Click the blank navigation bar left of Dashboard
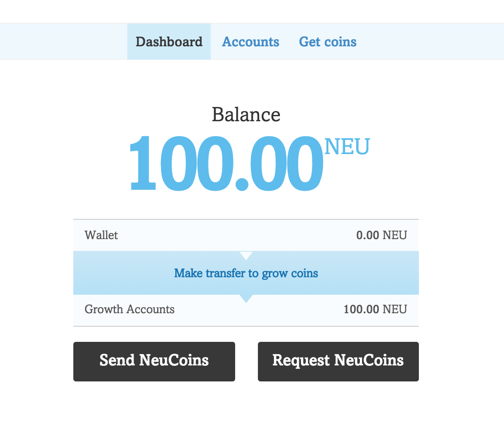The width and height of the screenshot is (504, 421). tap(63, 42)
